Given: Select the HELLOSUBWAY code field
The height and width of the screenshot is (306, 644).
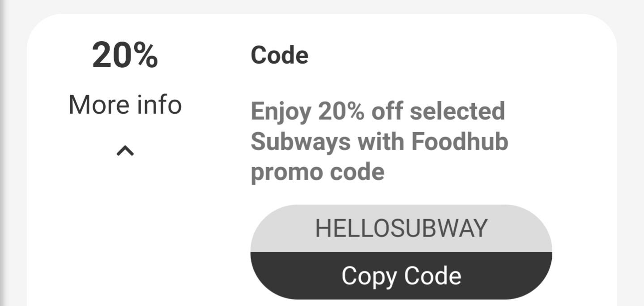Looking at the screenshot, I should coord(401,228).
